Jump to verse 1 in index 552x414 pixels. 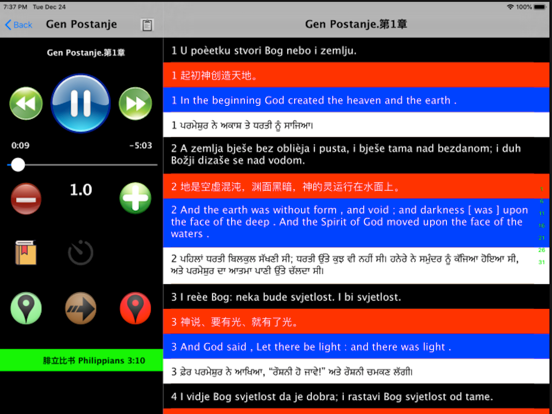point(542,189)
